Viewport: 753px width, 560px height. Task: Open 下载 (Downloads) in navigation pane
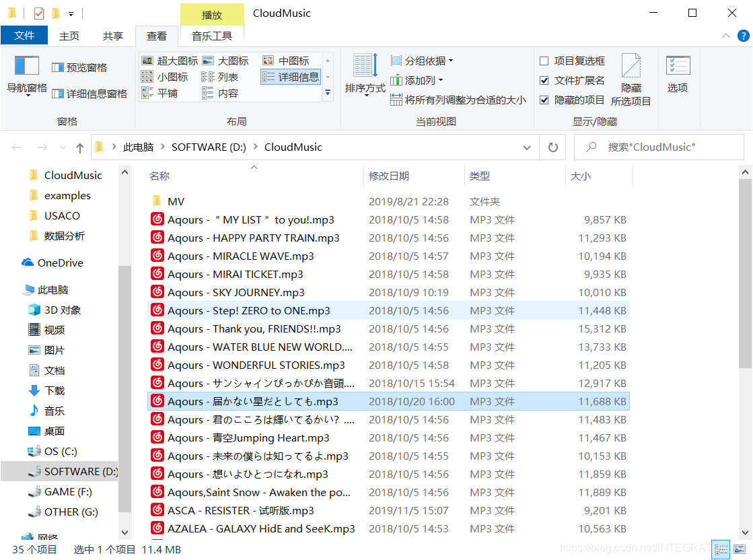47,391
